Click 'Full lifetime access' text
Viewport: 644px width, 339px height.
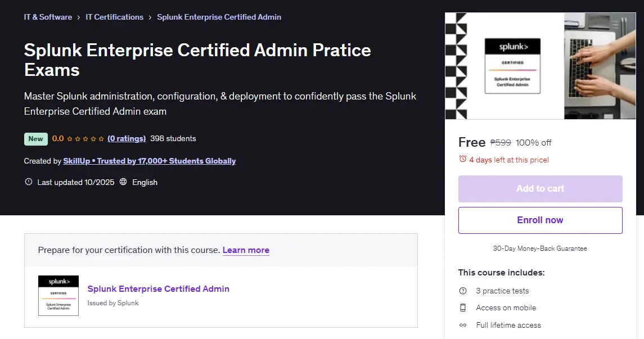[508, 325]
